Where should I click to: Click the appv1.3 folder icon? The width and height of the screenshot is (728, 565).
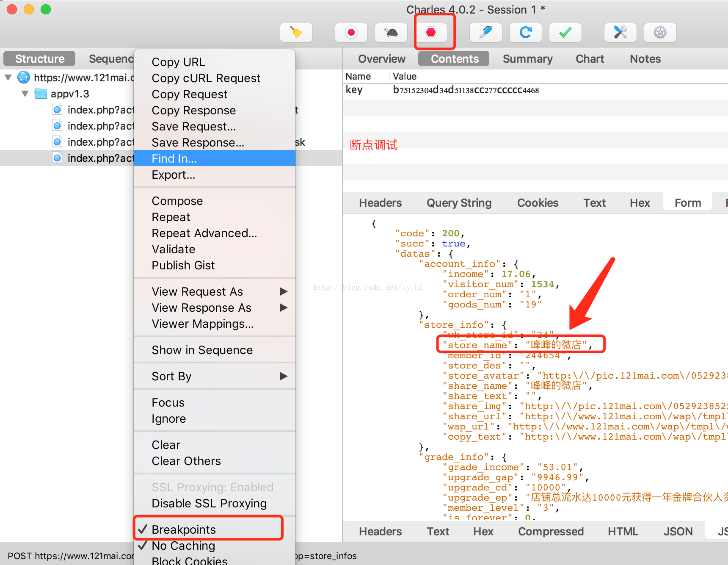click(x=41, y=94)
